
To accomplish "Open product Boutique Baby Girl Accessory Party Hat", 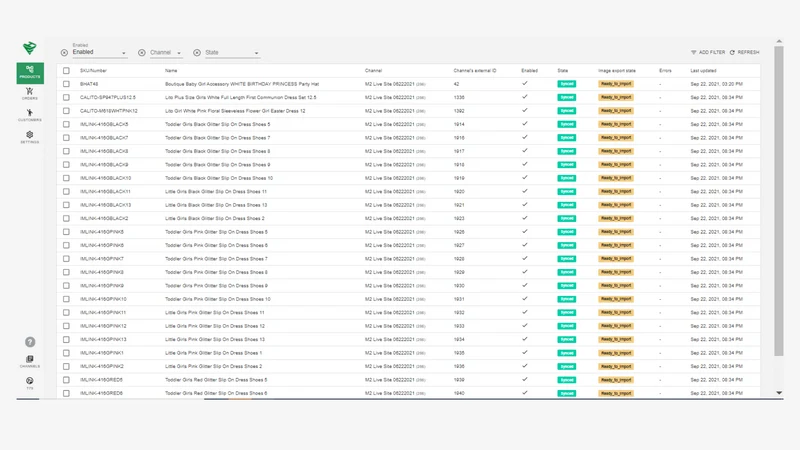I will tap(242, 84).
